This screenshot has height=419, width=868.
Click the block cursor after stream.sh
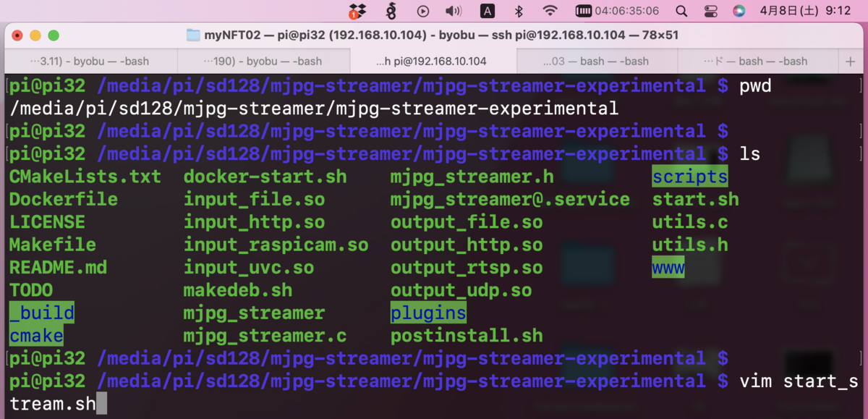tap(103, 403)
